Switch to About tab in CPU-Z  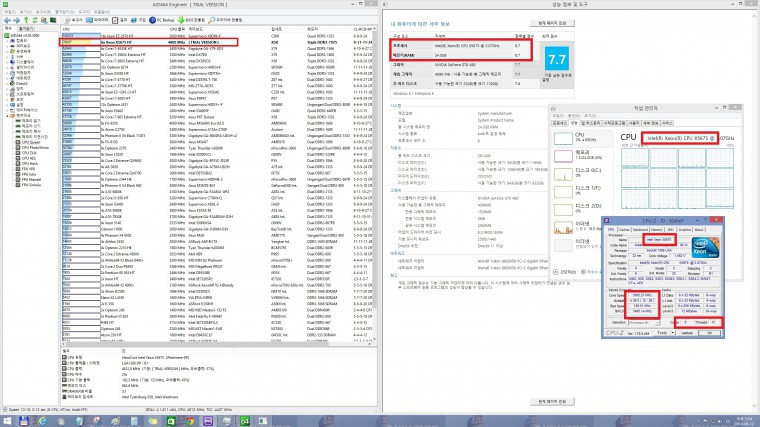699,229
